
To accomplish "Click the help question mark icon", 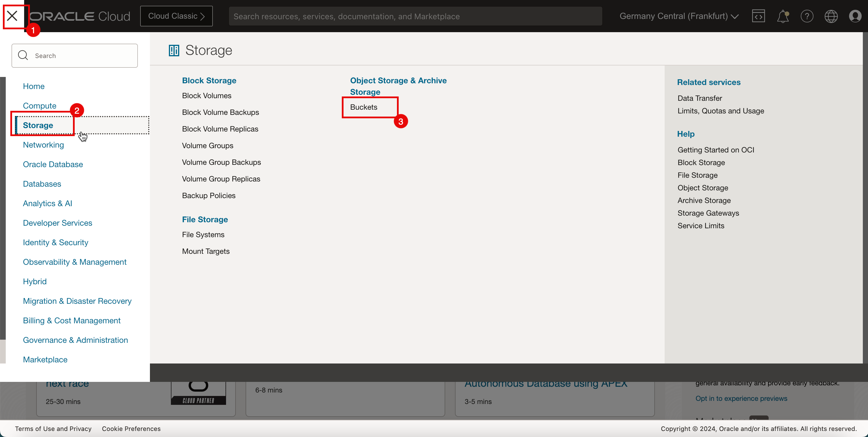I will point(807,16).
